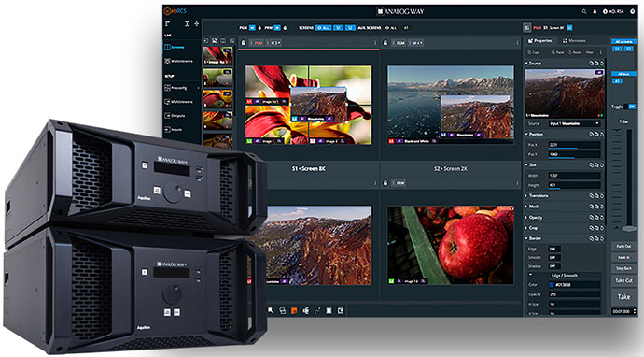Toggle the S1 screen filter in the top toolbar
This screenshot has height=357, width=644.
tap(338, 27)
